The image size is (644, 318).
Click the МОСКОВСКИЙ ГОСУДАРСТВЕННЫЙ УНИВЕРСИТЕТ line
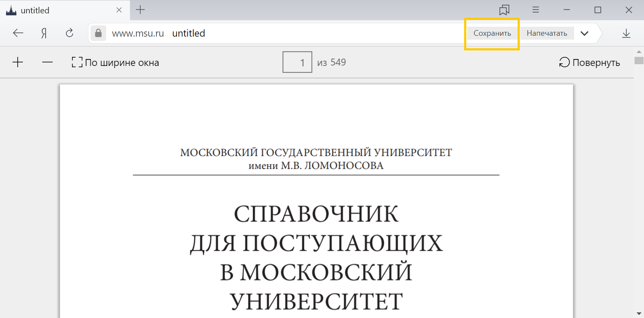tap(316, 153)
